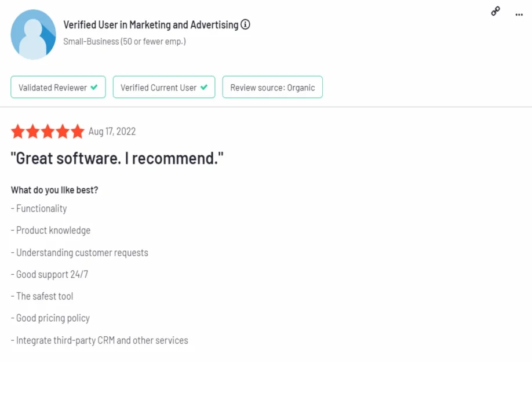This screenshot has width=532, height=411.
Task: Click the first red rating star
Action: tap(18, 132)
